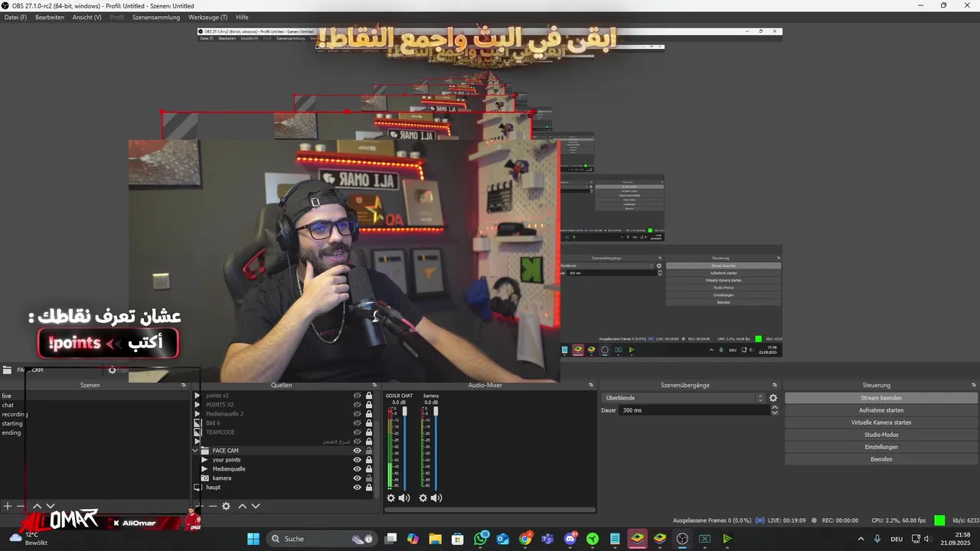
Task: Click Aufnahme starten button
Action: [881, 410]
